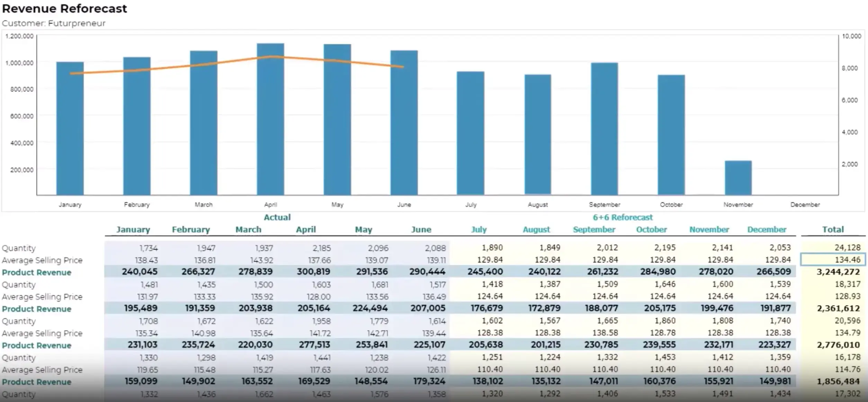The image size is (868, 402).
Task: Click the September reforecast header
Action: tap(594, 229)
